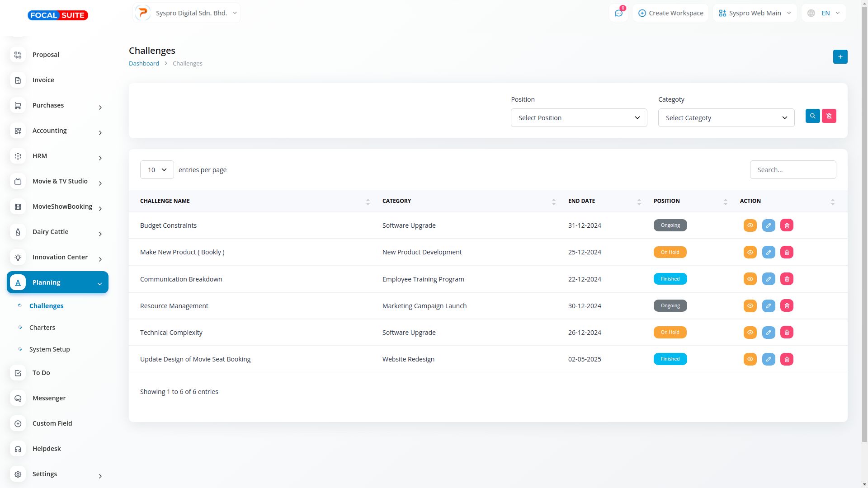View the Resource Management challenge details
This screenshot has width=868, height=488.
tap(750, 306)
